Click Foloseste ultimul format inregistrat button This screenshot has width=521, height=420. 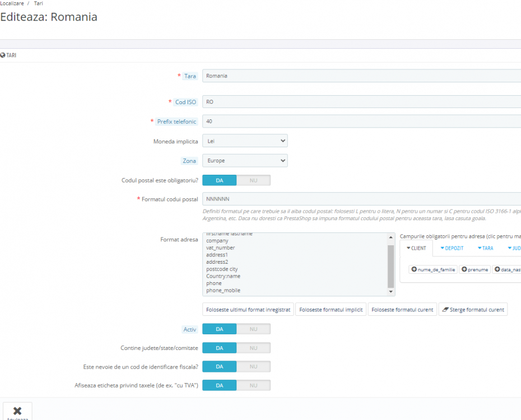pos(248,310)
